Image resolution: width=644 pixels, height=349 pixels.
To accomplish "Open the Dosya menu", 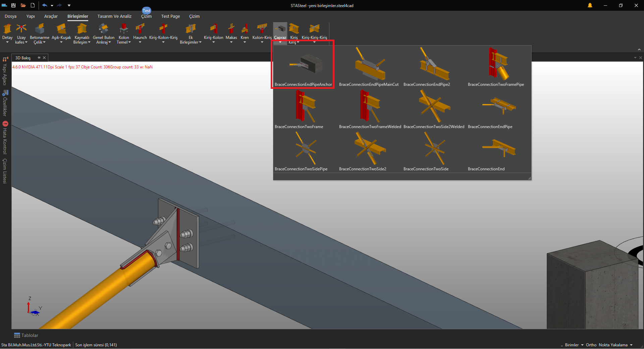I will coord(10,16).
